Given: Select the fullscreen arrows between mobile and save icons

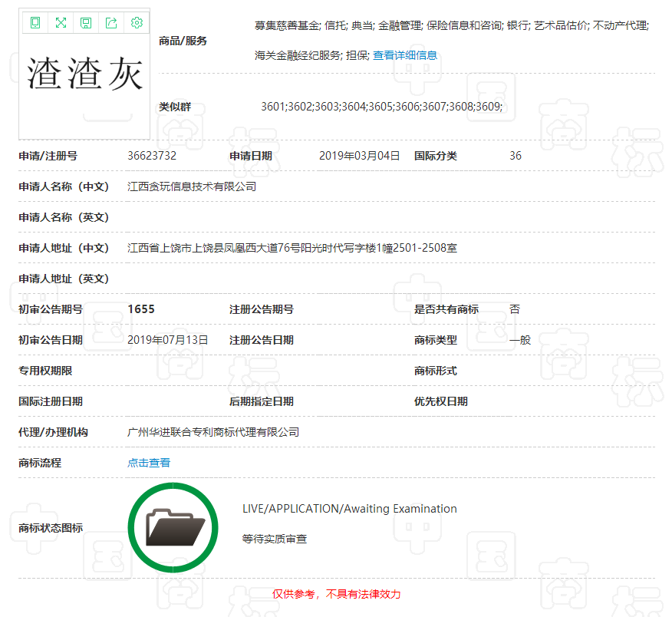Looking at the screenshot, I should (61, 22).
